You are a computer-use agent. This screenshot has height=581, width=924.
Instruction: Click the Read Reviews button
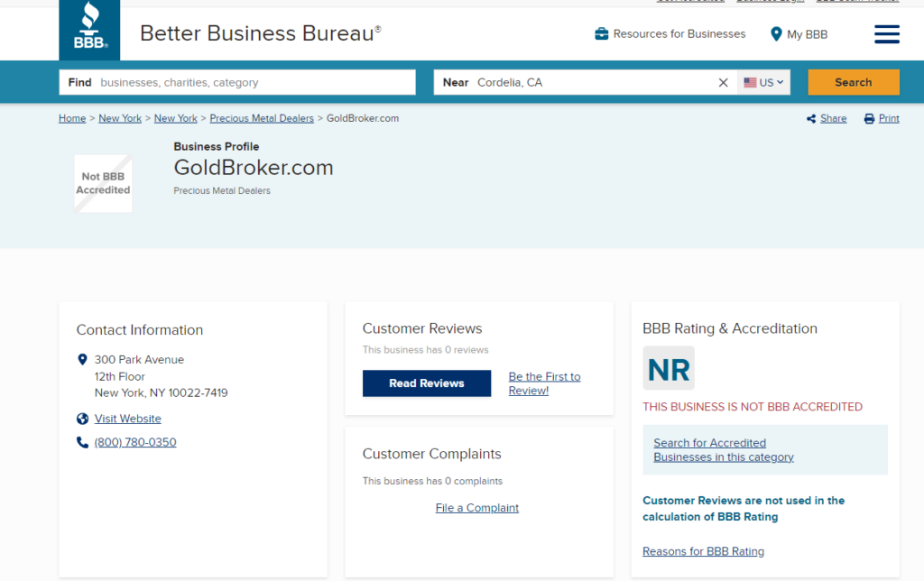(427, 383)
